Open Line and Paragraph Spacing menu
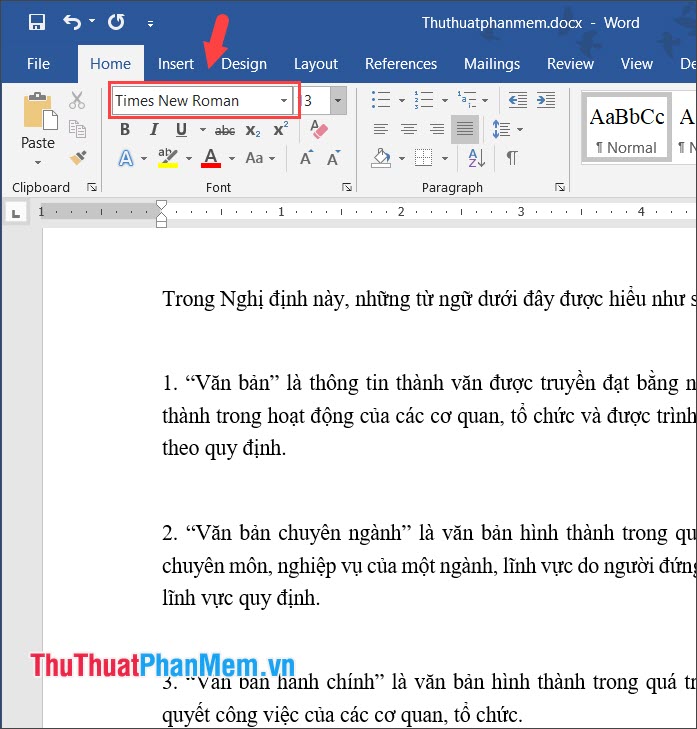This screenshot has height=729, width=697. [502, 129]
